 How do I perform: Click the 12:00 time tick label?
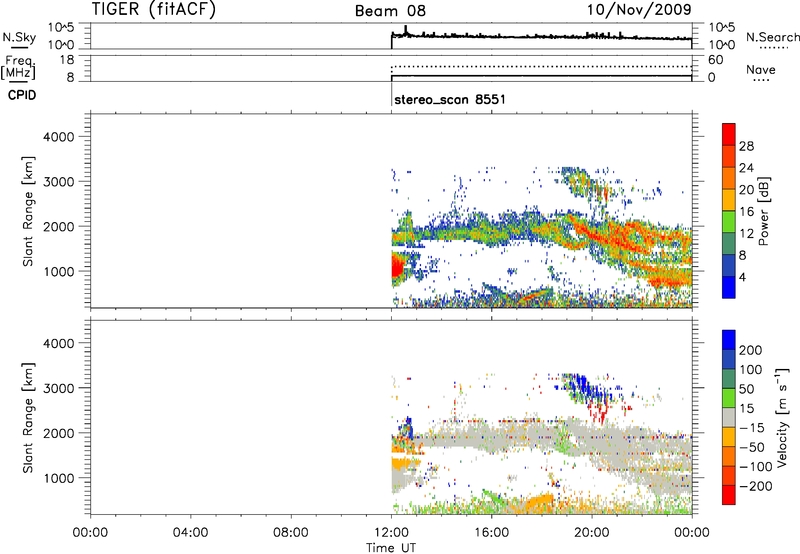click(x=391, y=533)
